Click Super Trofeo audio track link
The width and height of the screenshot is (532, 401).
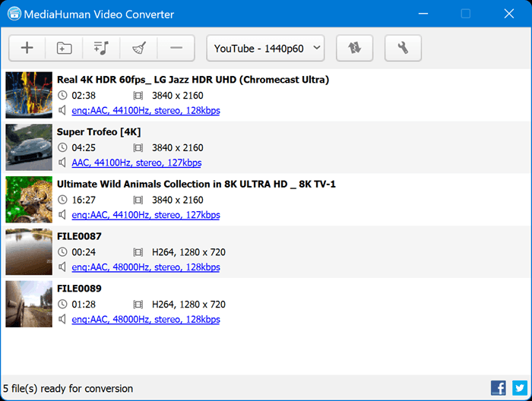coord(137,163)
